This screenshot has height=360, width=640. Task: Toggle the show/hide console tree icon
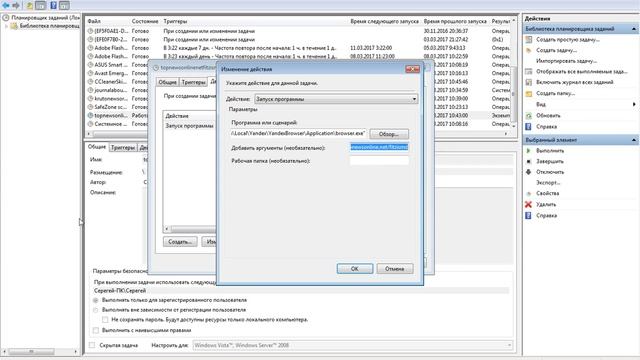coord(41,5)
